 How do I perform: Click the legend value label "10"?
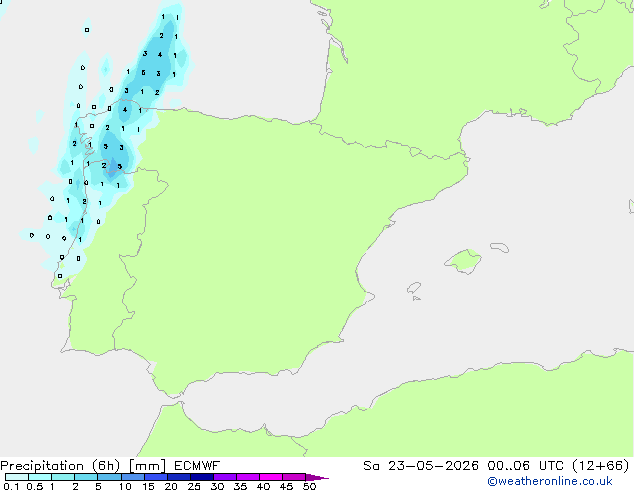(x=125, y=486)
